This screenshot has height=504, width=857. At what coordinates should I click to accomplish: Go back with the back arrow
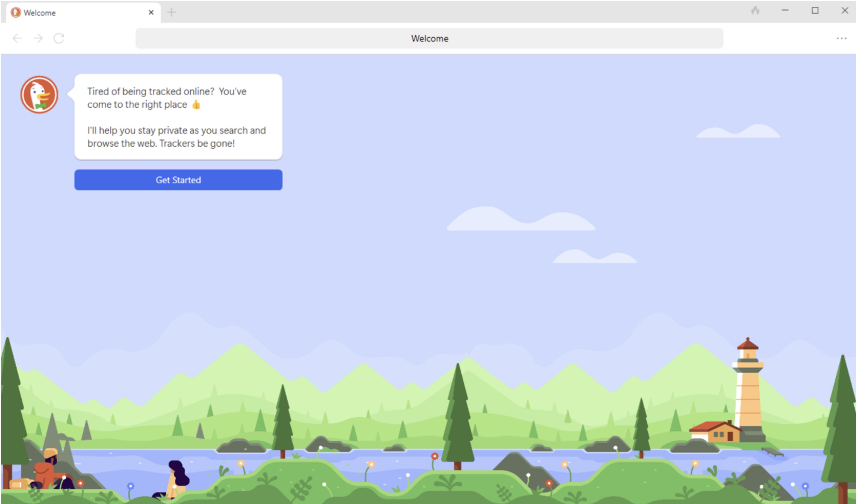[17, 38]
